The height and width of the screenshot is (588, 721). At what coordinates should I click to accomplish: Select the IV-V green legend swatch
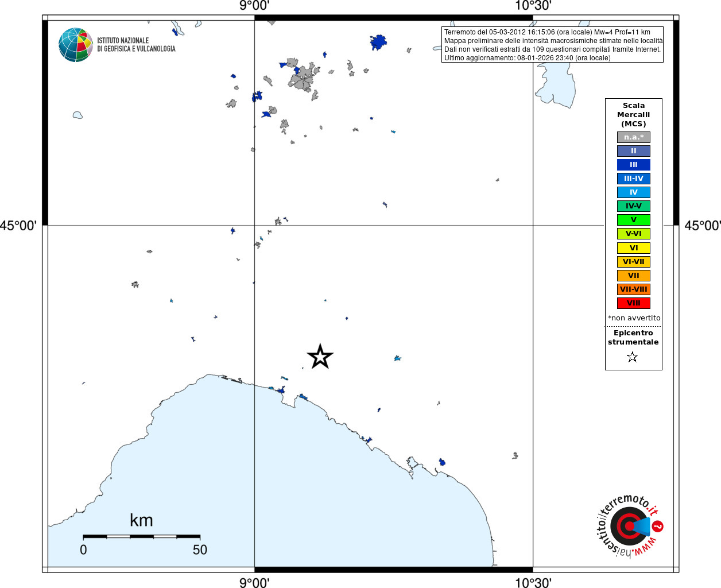[x=634, y=206]
